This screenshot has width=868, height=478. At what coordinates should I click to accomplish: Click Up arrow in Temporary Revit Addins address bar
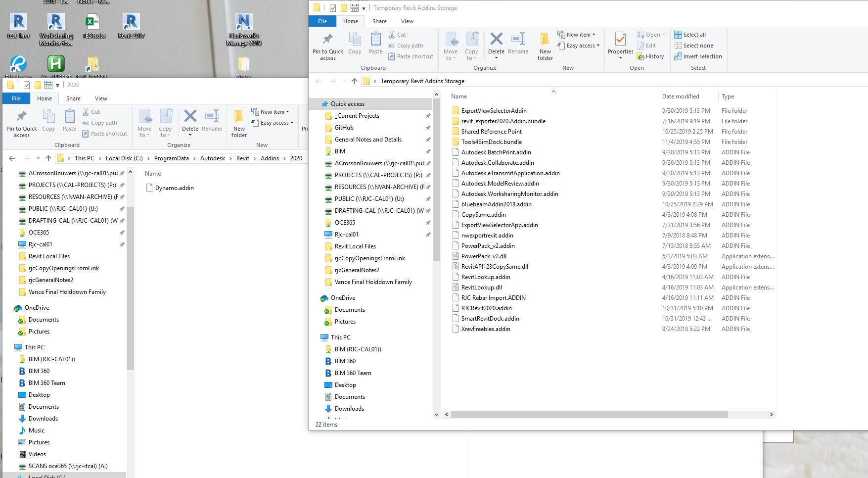click(354, 81)
